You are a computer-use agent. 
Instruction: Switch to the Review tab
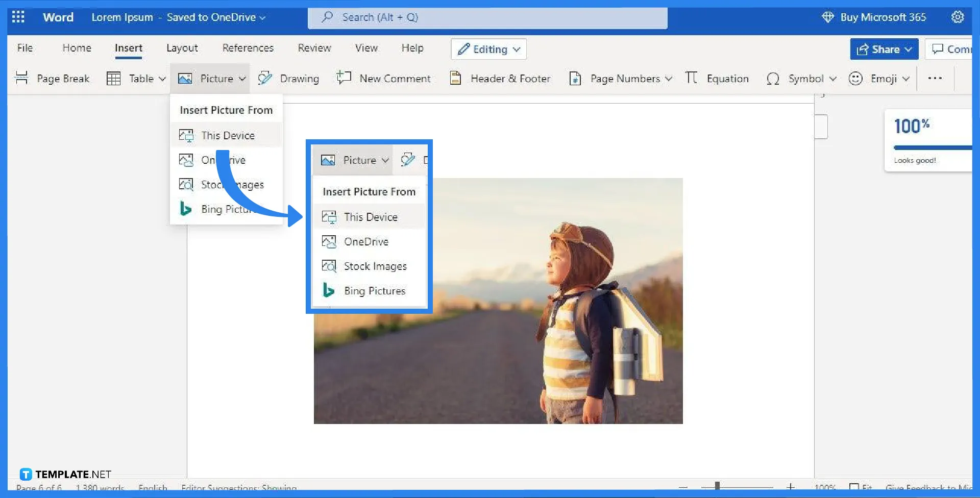point(314,47)
